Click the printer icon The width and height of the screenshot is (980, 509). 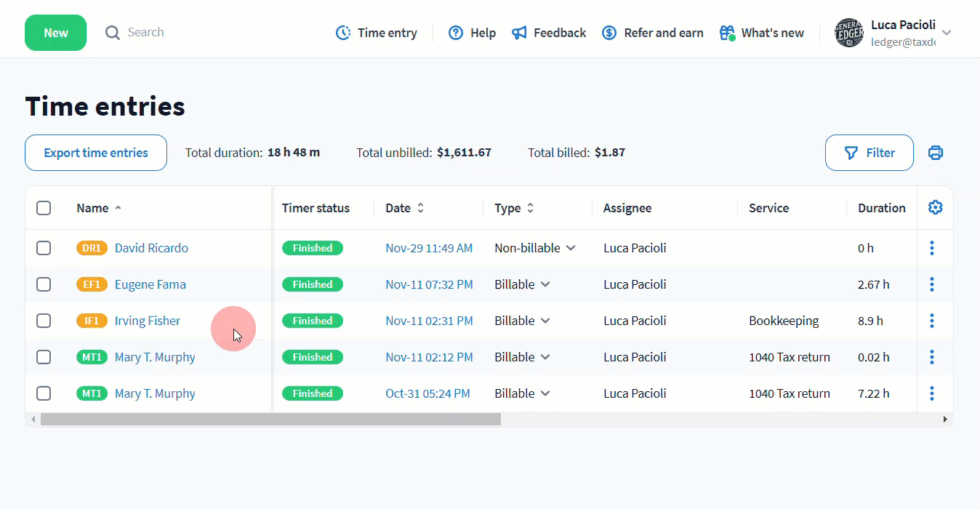pyautogui.click(x=935, y=153)
